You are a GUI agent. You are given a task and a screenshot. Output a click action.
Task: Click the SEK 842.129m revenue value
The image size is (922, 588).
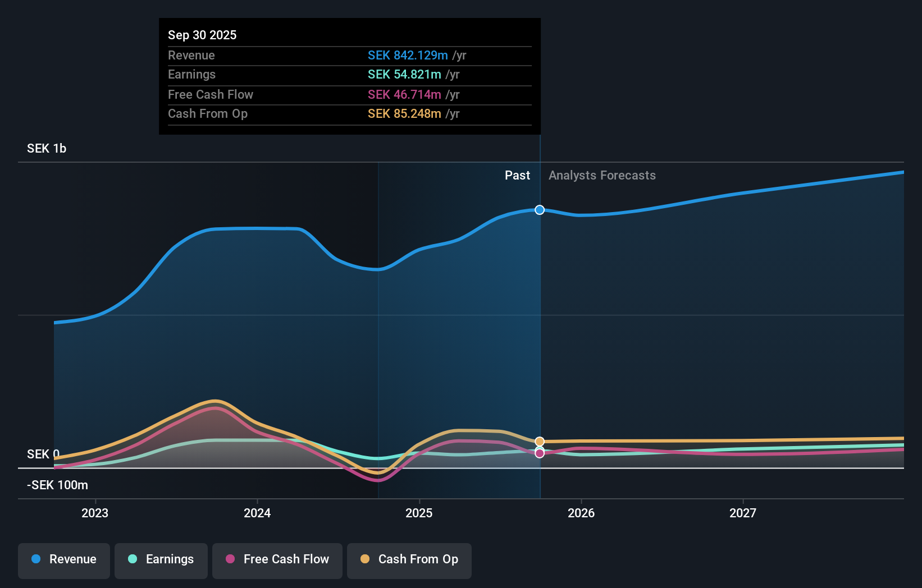tap(408, 56)
